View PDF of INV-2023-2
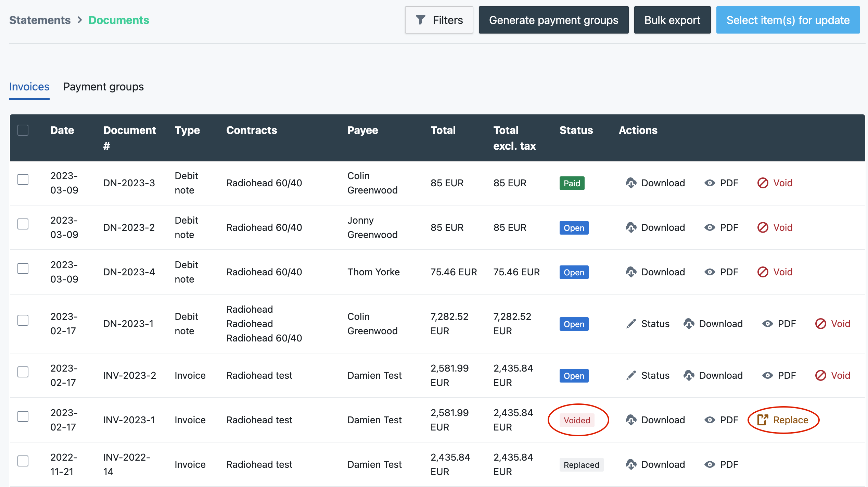This screenshot has height=487, width=868. 779,375
